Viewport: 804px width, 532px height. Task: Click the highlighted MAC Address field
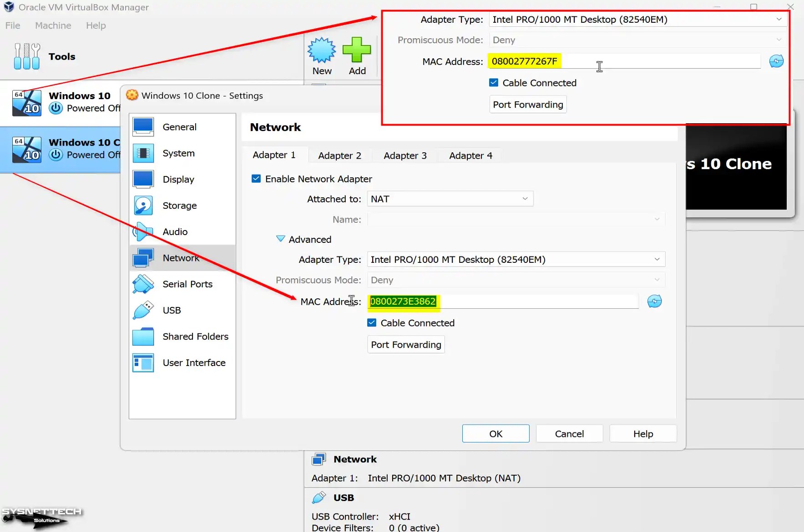(402, 301)
